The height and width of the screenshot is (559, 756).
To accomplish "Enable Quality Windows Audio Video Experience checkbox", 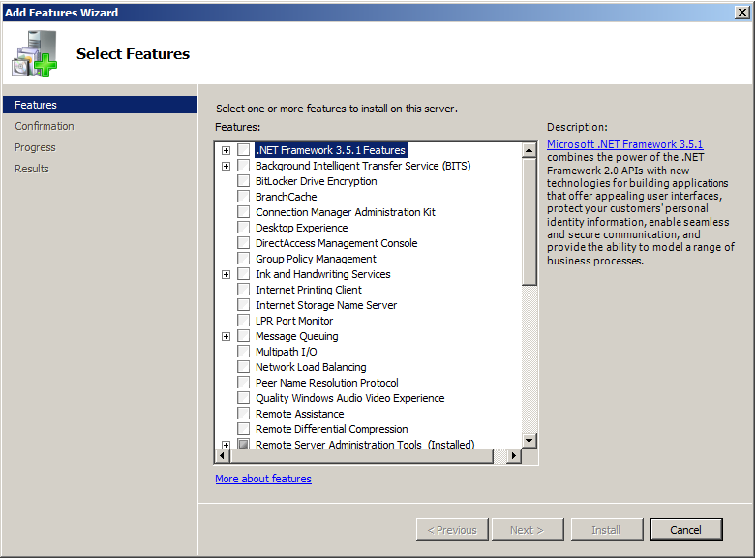I will (x=244, y=398).
